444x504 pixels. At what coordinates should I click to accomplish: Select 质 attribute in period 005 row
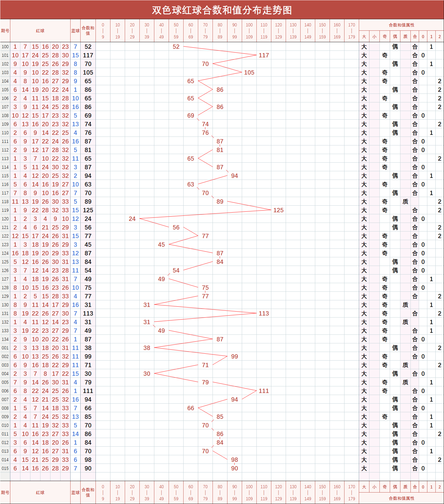(x=405, y=382)
